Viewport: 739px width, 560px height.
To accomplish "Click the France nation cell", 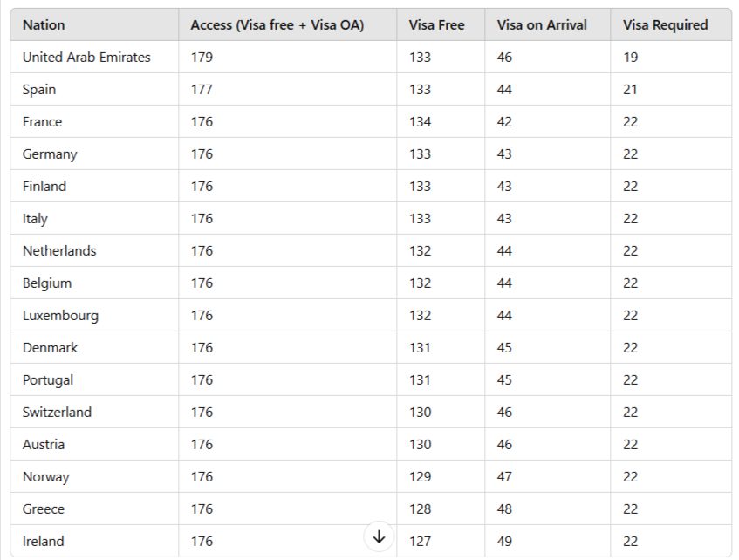I will pyautogui.click(x=42, y=122).
